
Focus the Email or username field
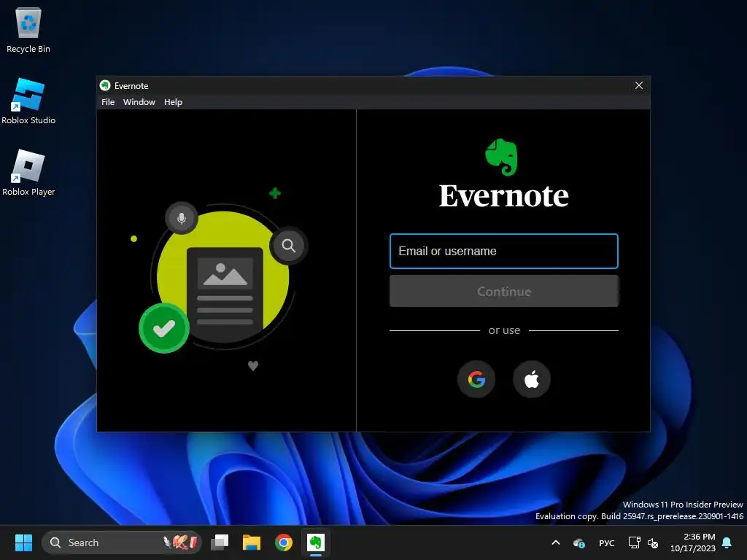point(503,251)
